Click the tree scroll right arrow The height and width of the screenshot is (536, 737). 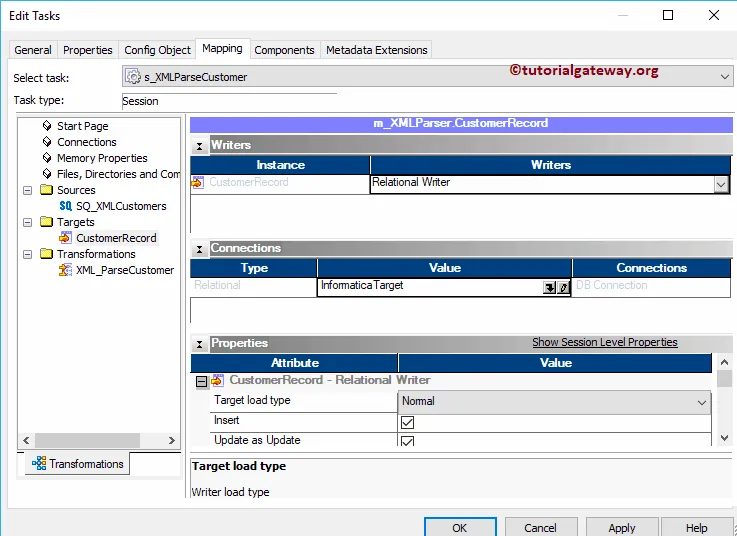172,440
